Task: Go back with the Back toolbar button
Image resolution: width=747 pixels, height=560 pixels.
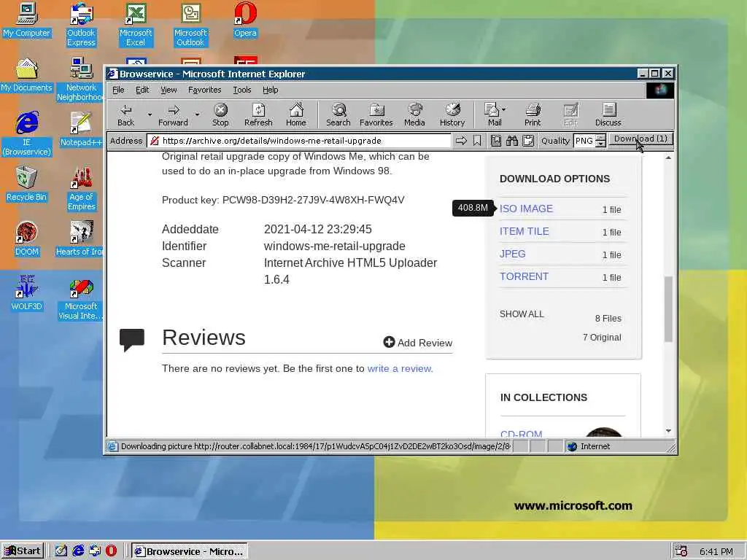Action: point(125,115)
